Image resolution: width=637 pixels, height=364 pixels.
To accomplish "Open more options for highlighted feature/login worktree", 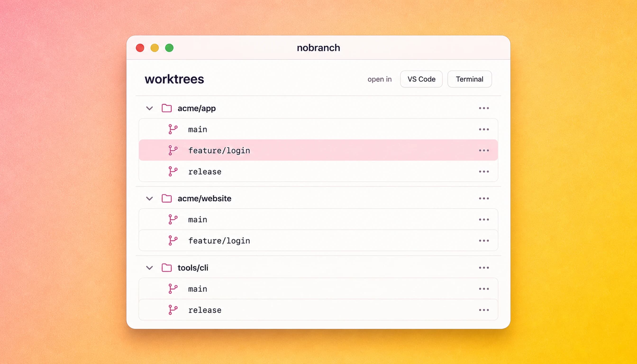I will point(484,150).
